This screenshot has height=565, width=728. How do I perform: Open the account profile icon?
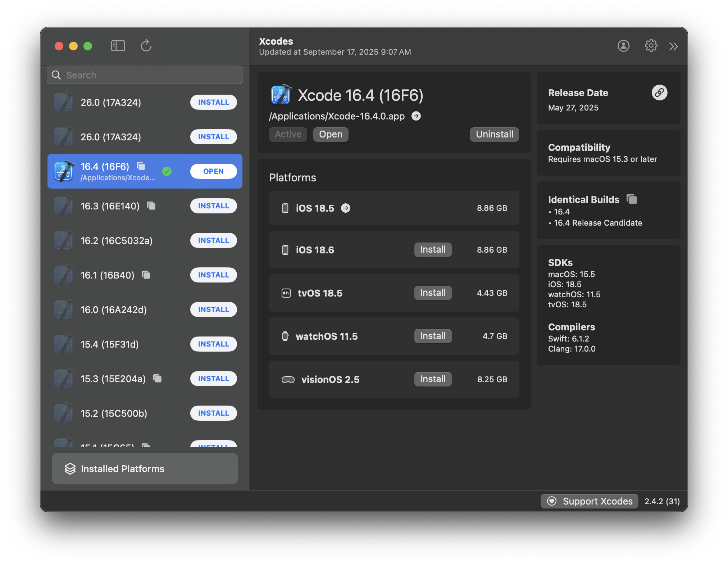pos(623,46)
